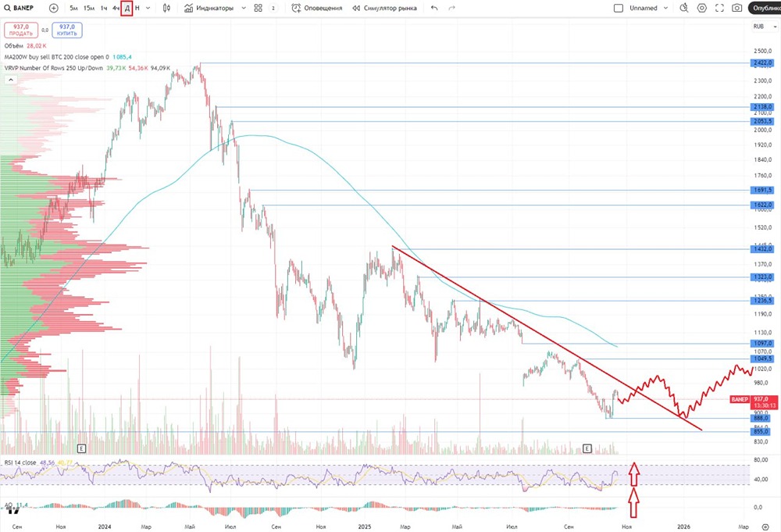Click the rewind icon for market simulator
781x532 pixels.
tap(356, 8)
